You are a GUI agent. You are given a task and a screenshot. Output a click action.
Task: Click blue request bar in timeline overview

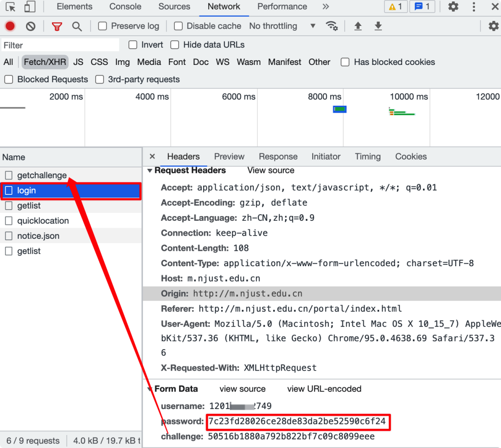point(340,109)
